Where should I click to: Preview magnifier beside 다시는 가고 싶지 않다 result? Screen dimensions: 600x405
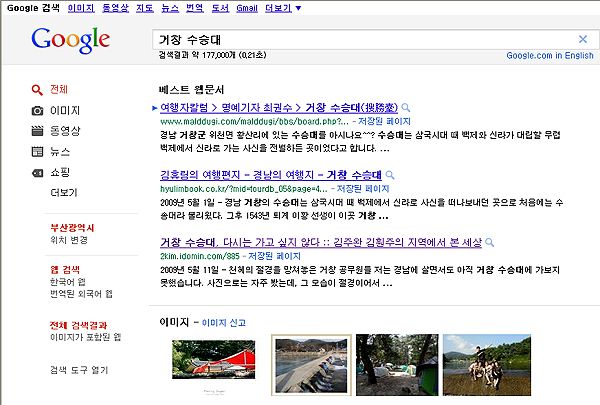(489, 243)
